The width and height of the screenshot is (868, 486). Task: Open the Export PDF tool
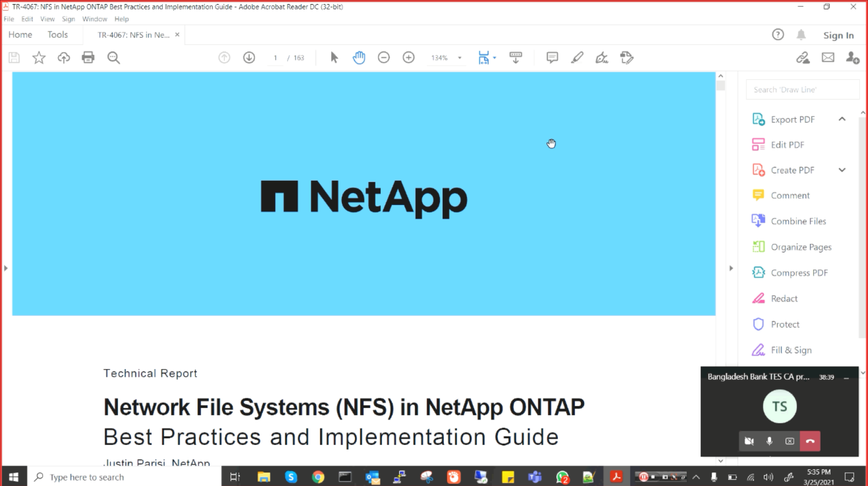(x=793, y=120)
